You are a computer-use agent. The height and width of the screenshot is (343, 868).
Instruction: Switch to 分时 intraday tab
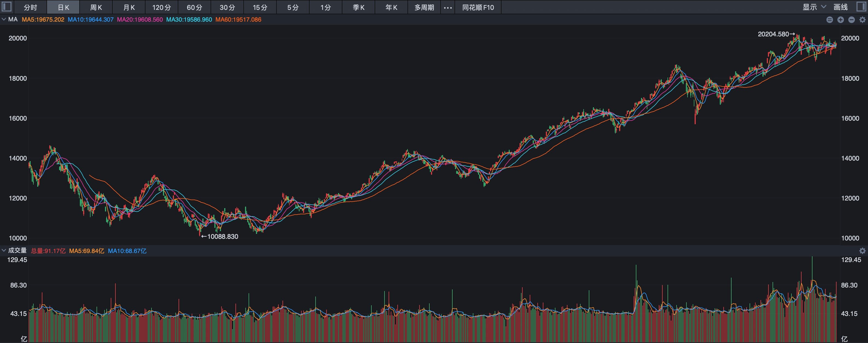click(30, 7)
